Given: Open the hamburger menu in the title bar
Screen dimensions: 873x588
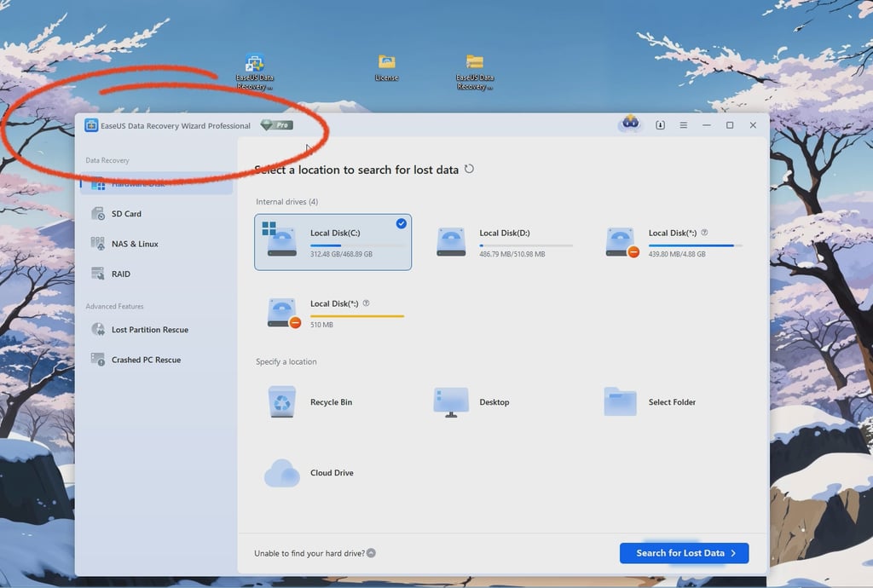Looking at the screenshot, I should (x=683, y=125).
